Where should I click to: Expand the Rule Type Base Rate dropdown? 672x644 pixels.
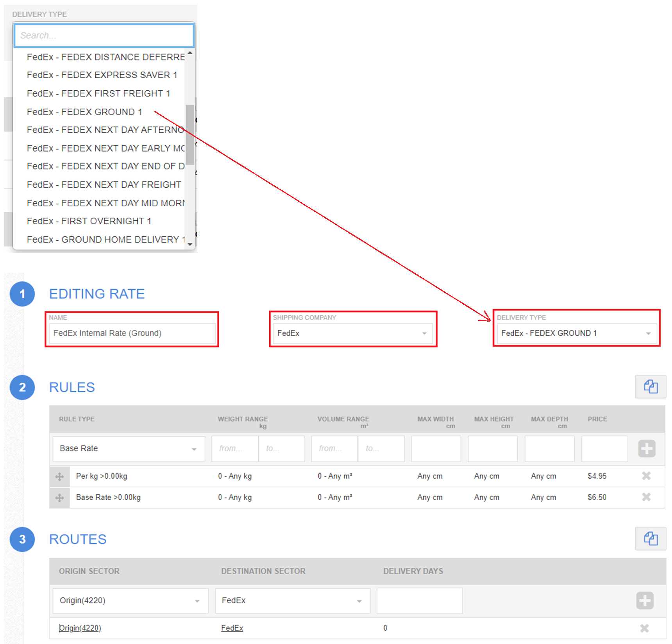tap(129, 449)
